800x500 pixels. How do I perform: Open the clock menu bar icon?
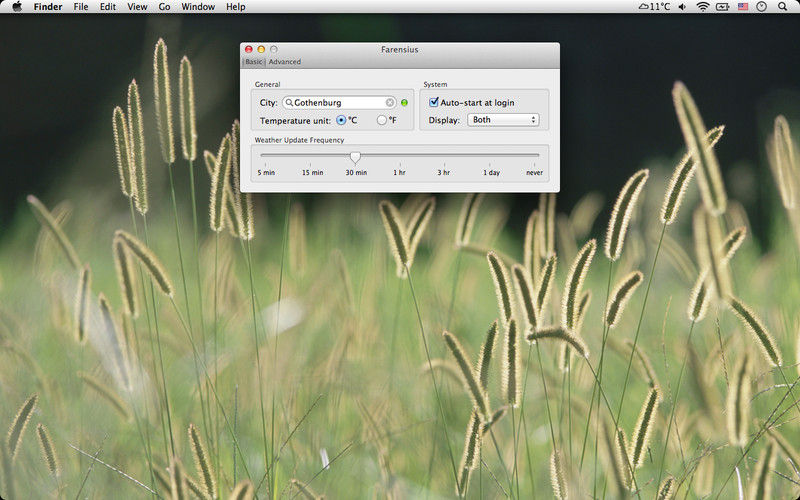pos(761,7)
